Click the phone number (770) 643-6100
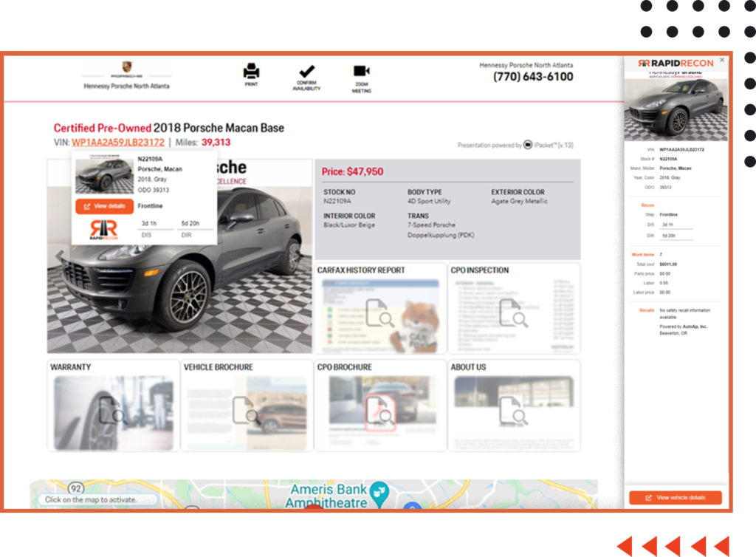Image resolution: width=756 pixels, height=557 pixels. [533, 77]
